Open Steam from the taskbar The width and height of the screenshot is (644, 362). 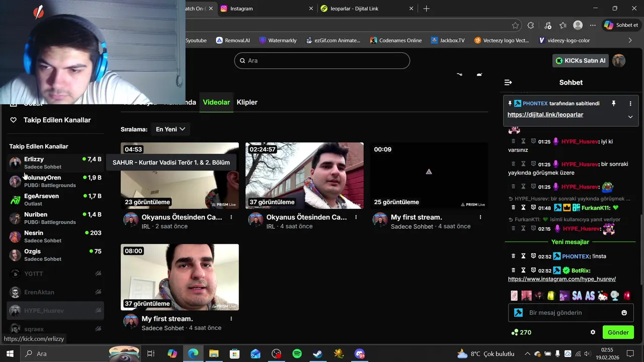click(x=318, y=353)
